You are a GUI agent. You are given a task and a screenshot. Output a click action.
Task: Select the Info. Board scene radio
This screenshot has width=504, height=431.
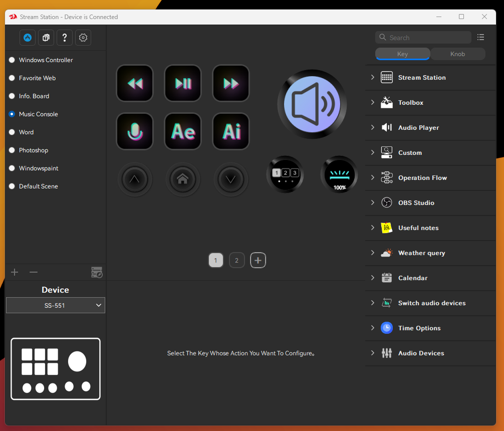[x=12, y=96]
